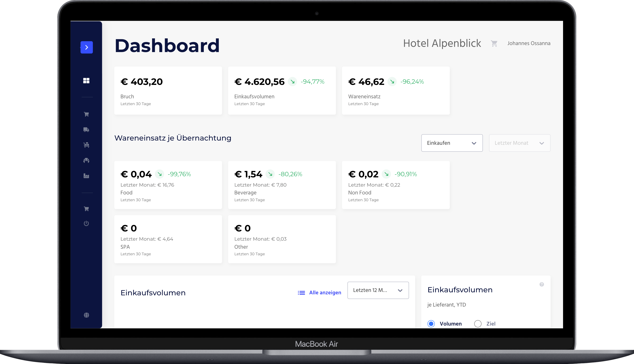The width and height of the screenshot is (634, 364).
Task: Open the Hotel Alpenblick header label
Action: (442, 43)
